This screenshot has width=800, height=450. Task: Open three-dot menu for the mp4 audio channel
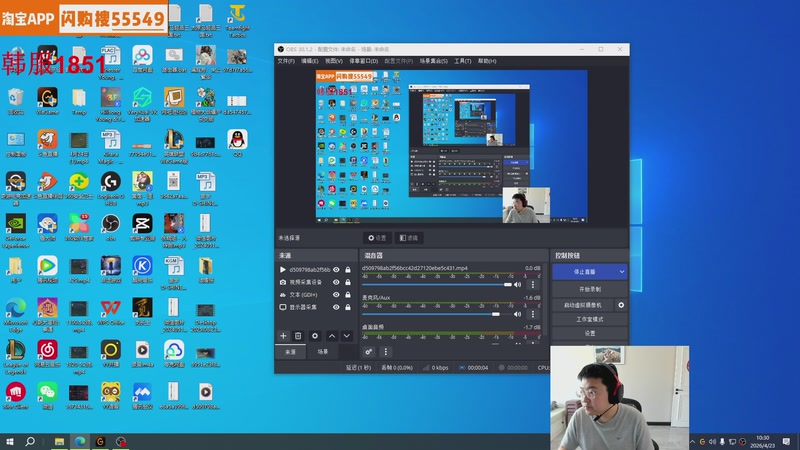(x=533, y=285)
